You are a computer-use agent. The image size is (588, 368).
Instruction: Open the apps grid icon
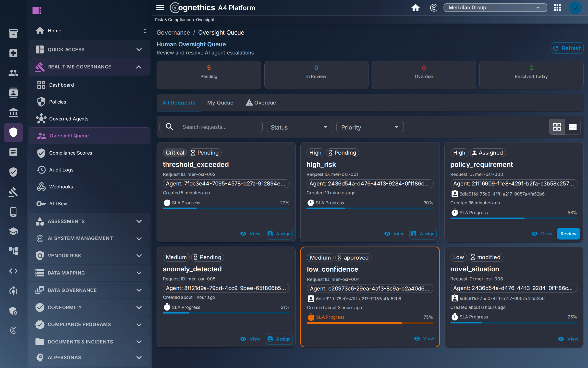[x=557, y=8]
